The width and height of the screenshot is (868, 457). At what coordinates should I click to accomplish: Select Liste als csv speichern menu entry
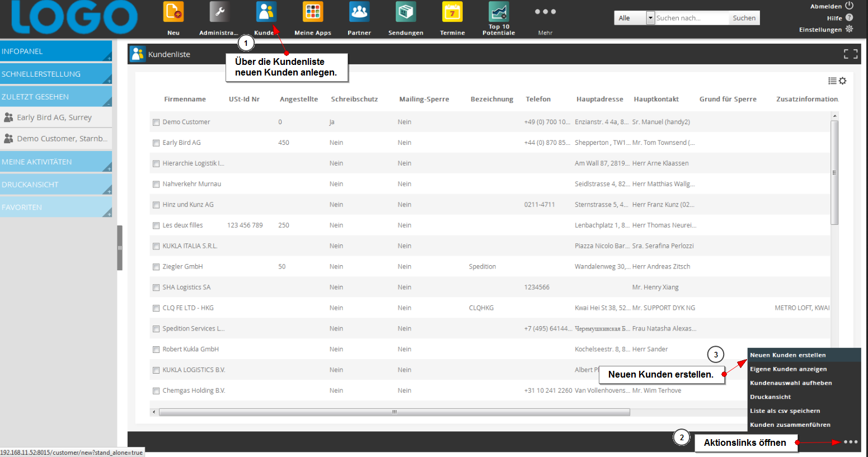[785, 411]
